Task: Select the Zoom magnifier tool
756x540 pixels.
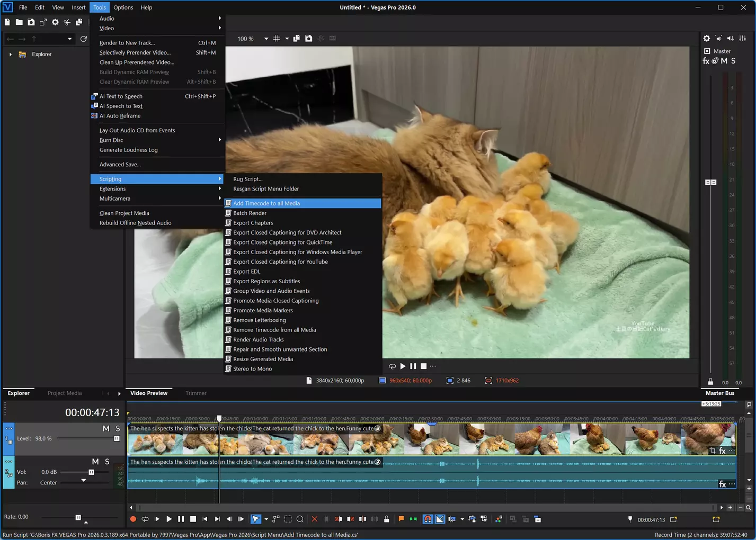Action: pyautogui.click(x=300, y=519)
